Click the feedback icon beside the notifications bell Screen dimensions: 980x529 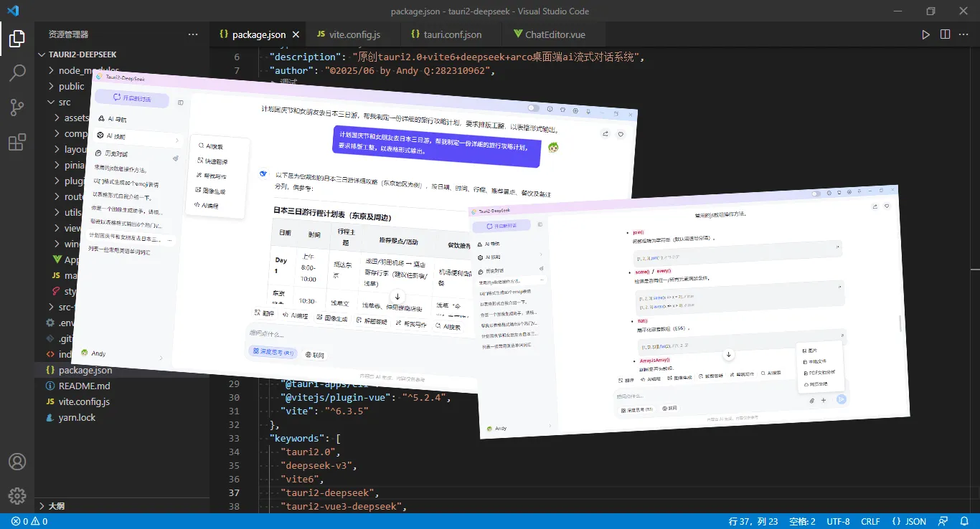(944, 521)
